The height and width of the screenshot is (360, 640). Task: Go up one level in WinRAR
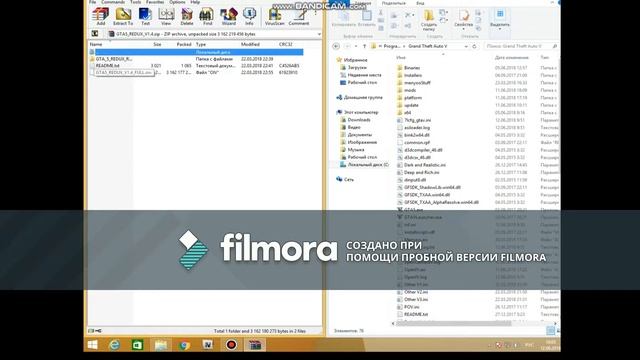[x=95, y=34]
